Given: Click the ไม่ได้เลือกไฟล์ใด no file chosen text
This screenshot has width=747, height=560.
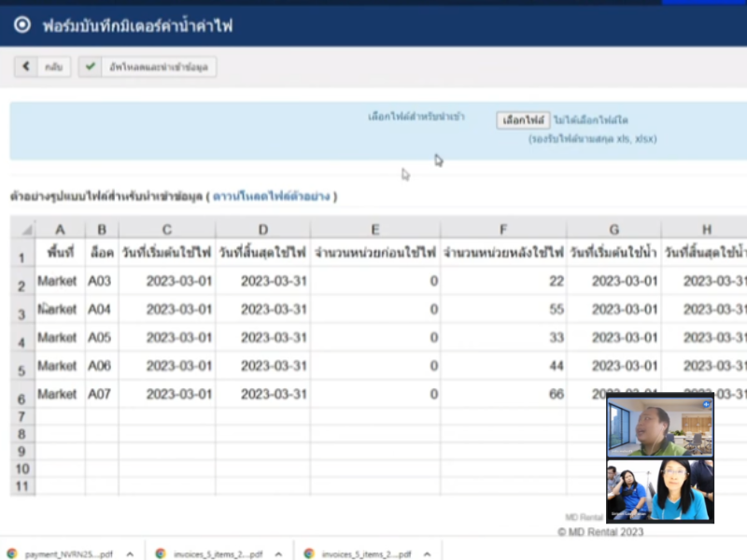Looking at the screenshot, I should tap(591, 120).
